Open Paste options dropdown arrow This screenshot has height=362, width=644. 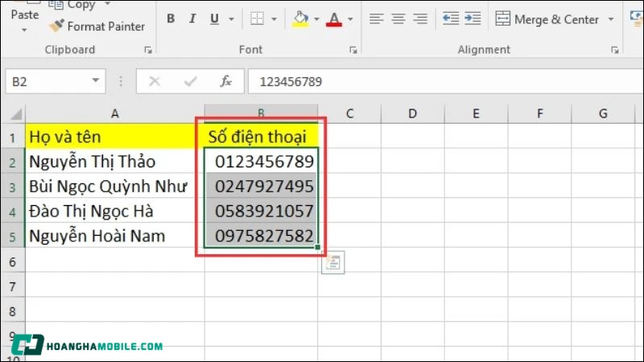24,30
